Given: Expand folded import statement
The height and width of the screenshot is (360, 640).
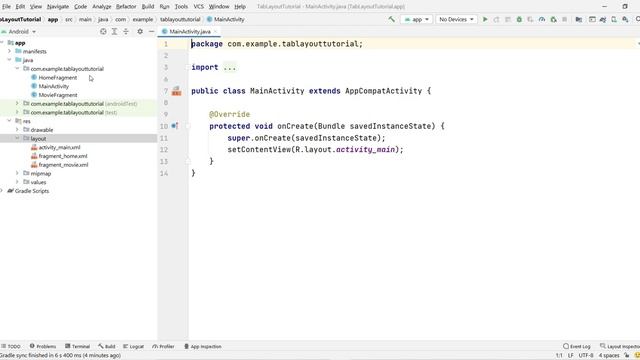Looking at the screenshot, I should point(230,67).
